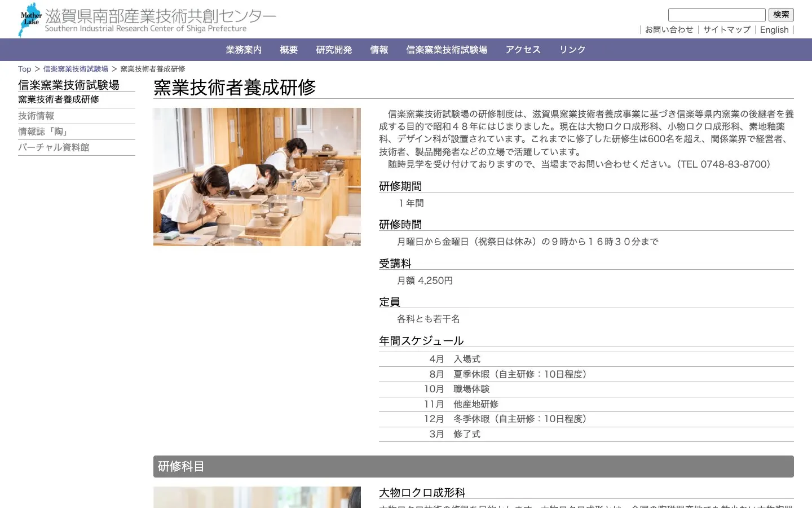Open the 研究開発 navigation menu
The height and width of the screenshot is (508, 812).
334,50
